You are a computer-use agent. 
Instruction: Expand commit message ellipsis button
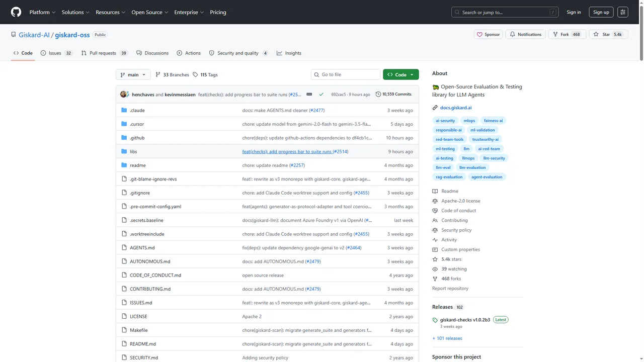tap(309, 94)
